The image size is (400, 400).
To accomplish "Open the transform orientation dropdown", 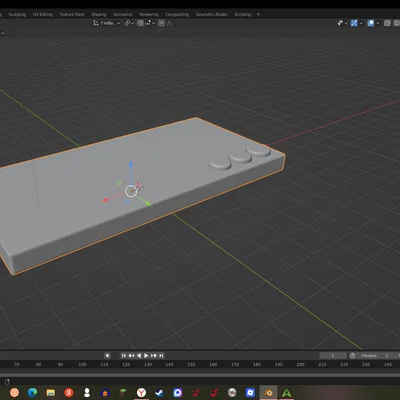I will coord(106,23).
